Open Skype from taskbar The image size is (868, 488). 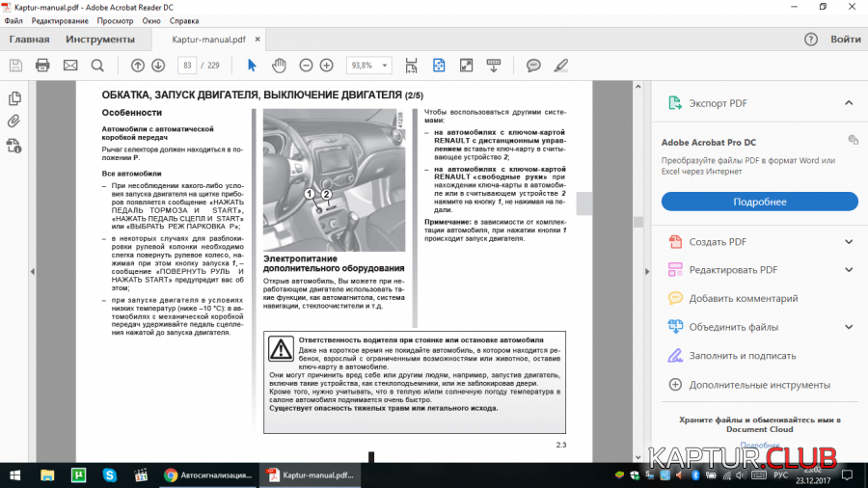coord(110,475)
